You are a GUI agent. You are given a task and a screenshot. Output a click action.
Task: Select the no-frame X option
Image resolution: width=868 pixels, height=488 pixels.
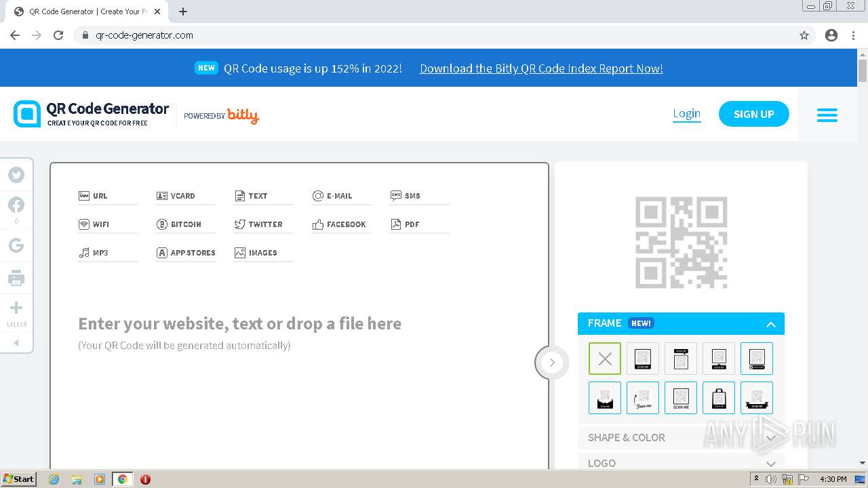click(605, 359)
